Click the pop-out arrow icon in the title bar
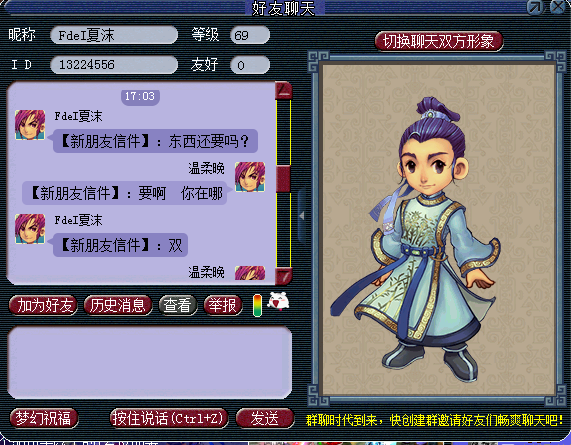The image size is (571, 445). point(535,7)
